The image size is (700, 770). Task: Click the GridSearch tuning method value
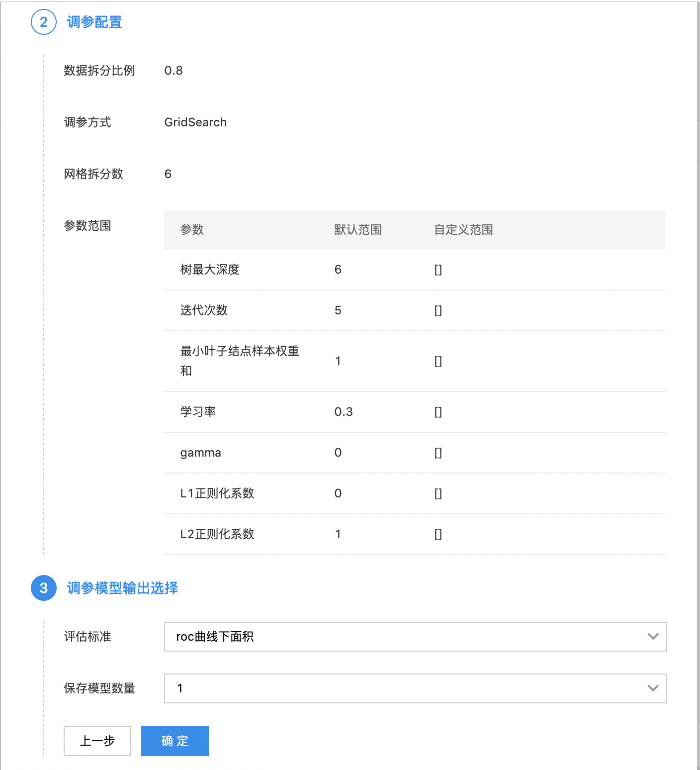pyautogui.click(x=195, y=122)
